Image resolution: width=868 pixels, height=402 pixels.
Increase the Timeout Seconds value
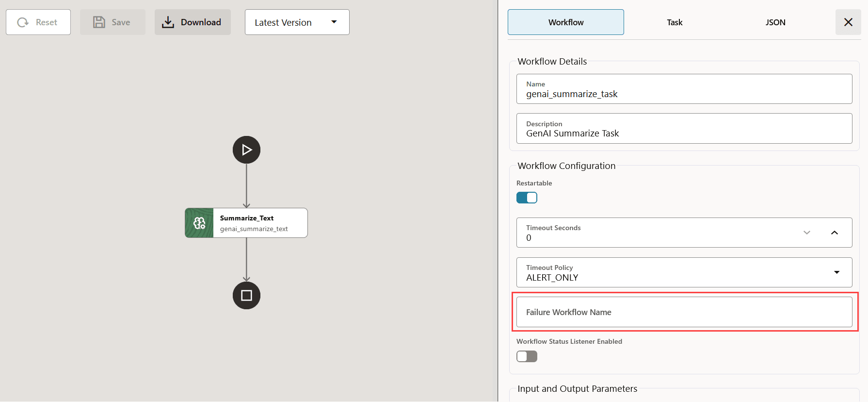pos(835,233)
